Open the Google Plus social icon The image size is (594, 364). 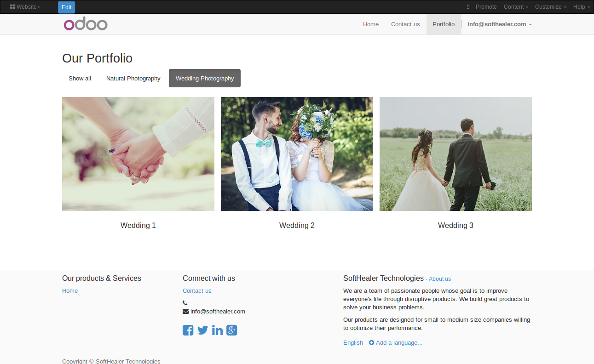coord(231,330)
